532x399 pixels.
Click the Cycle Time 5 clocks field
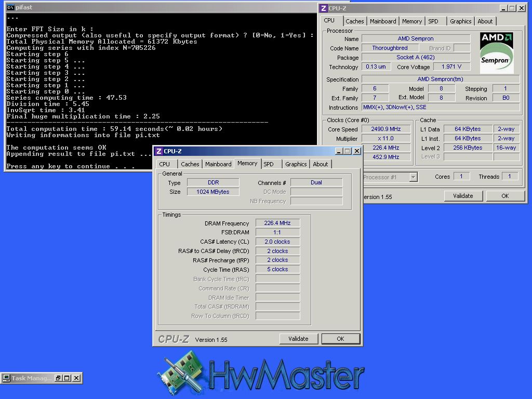click(x=277, y=270)
